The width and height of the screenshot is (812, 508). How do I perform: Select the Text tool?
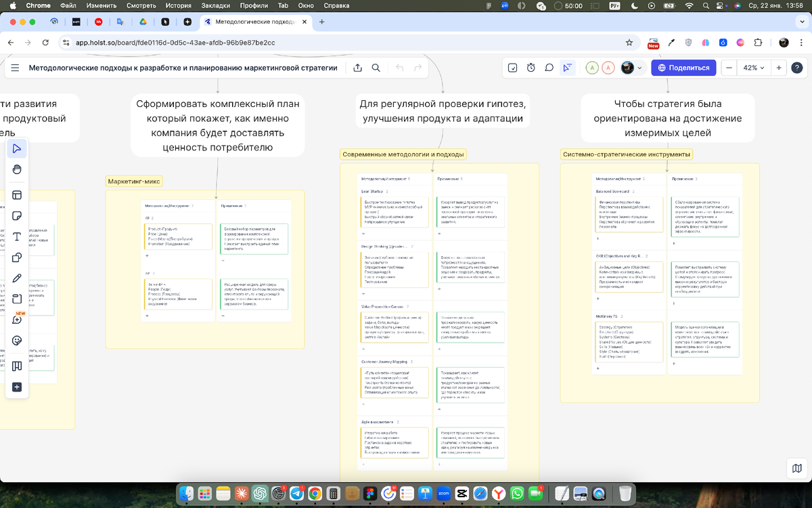pyautogui.click(x=17, y=236)
